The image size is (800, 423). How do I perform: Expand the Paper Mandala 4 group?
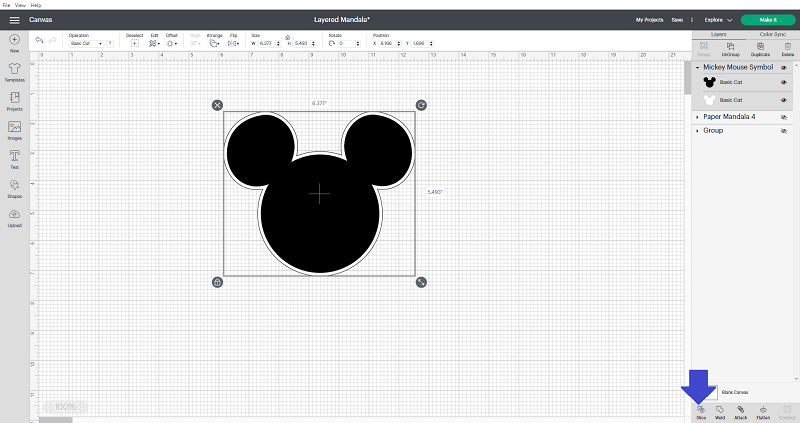[697, 117]
